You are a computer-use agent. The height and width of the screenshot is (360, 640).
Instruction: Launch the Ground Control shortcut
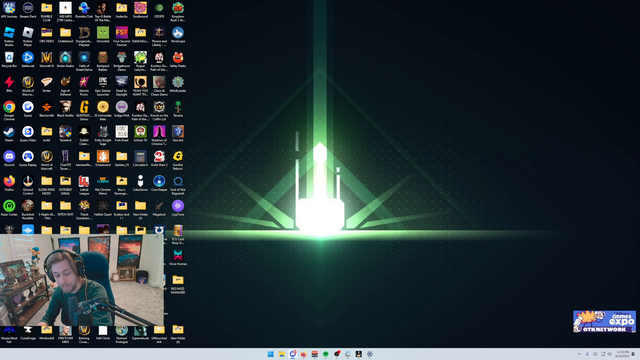(28, 185)
